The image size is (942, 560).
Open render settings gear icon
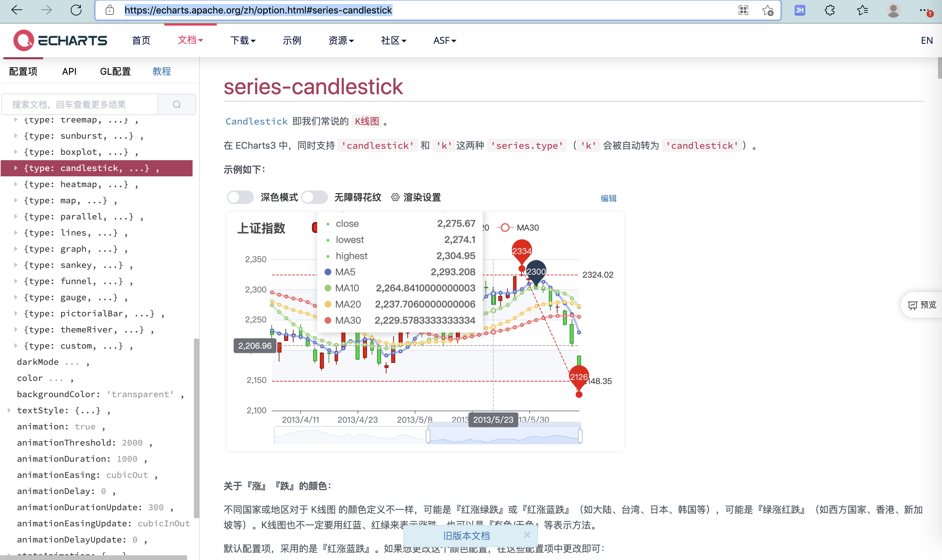click(x=395, y=197)
